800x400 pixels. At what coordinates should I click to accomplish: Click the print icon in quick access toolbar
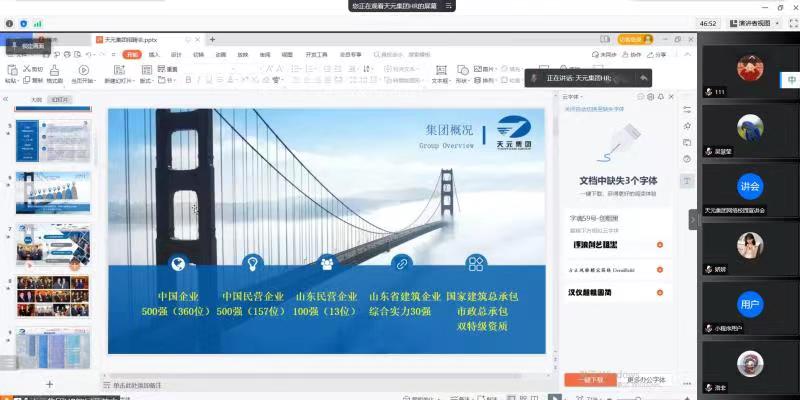coord(67,54)
